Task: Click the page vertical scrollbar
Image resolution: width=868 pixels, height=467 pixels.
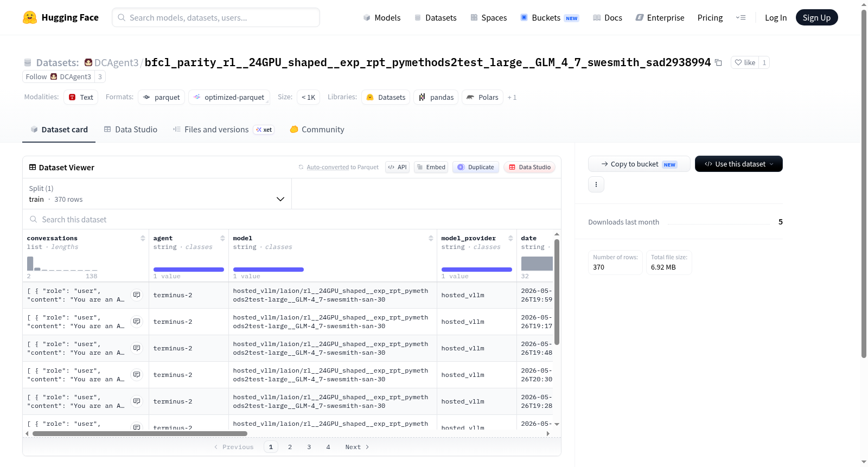Action: click(x=864, y=183)
